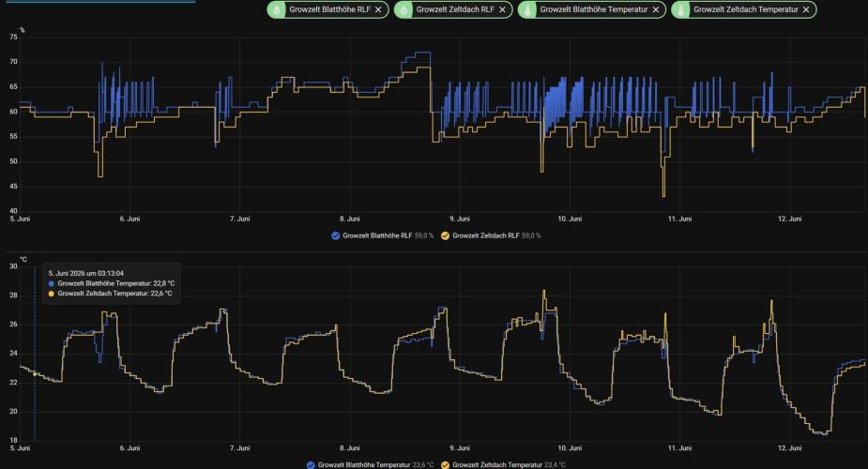Select the Growzelt Zeltdach RLF chip text
This screenshot has width=868, height=469.
tap(455, 9)
